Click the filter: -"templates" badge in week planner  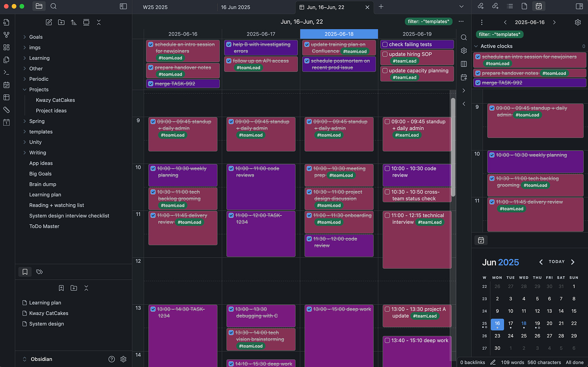[x=428, y=21]
